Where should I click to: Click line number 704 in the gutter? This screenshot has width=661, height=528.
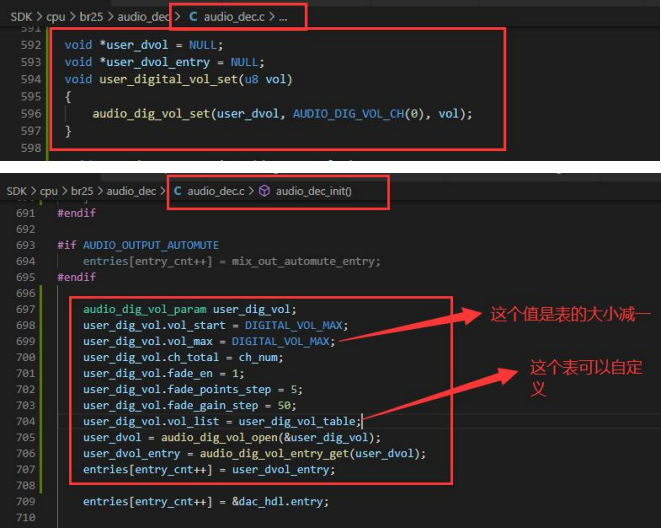pyautogui.click(x=25, y=421)
